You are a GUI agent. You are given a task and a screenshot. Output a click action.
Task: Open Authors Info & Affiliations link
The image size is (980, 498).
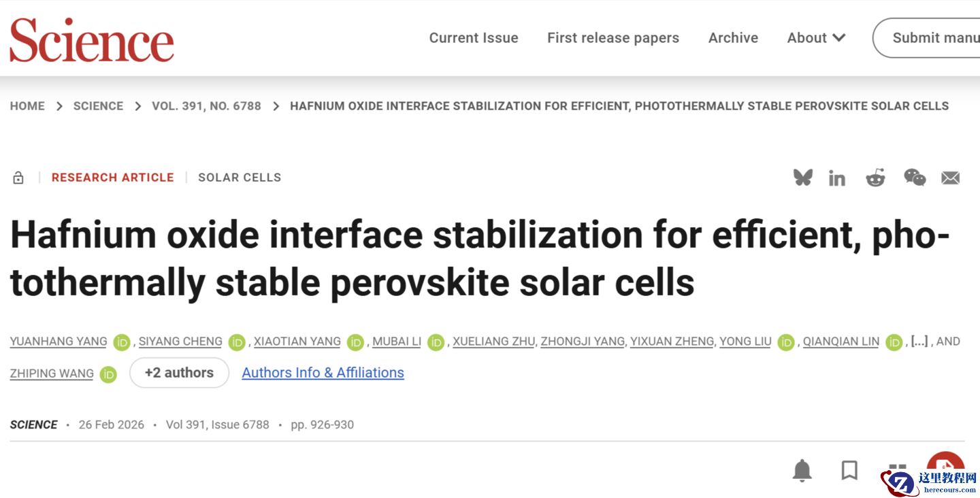323,373
